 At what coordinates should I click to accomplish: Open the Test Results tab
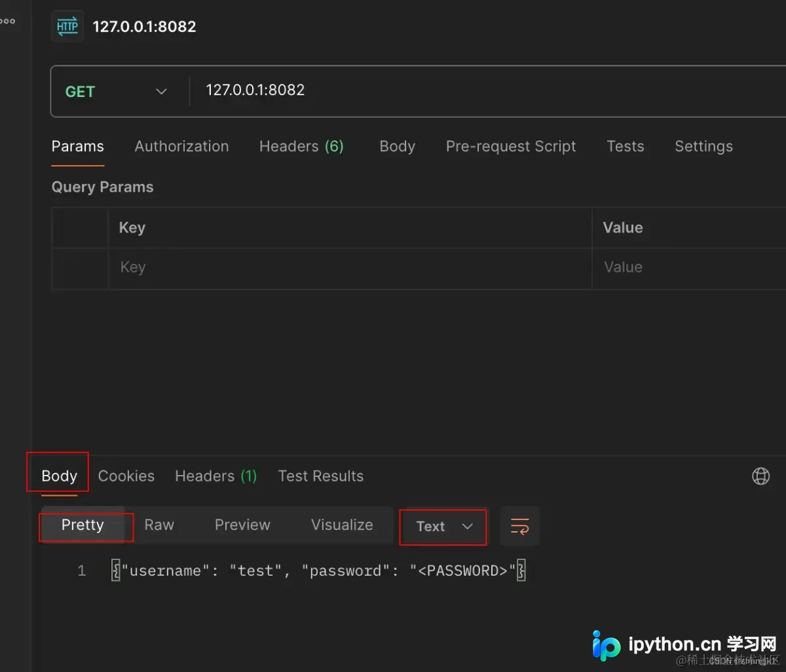click(x=320, y=476)
